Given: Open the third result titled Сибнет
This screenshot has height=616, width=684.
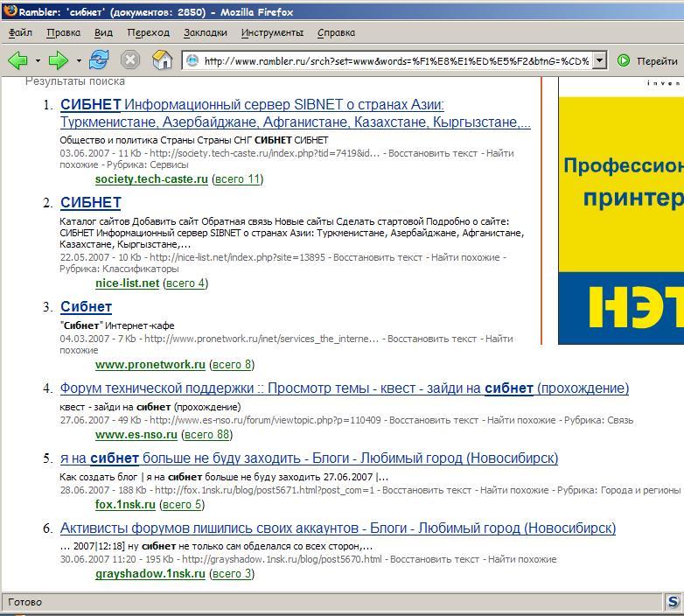Looking at the screenshot, I should [x=86, y=307].
